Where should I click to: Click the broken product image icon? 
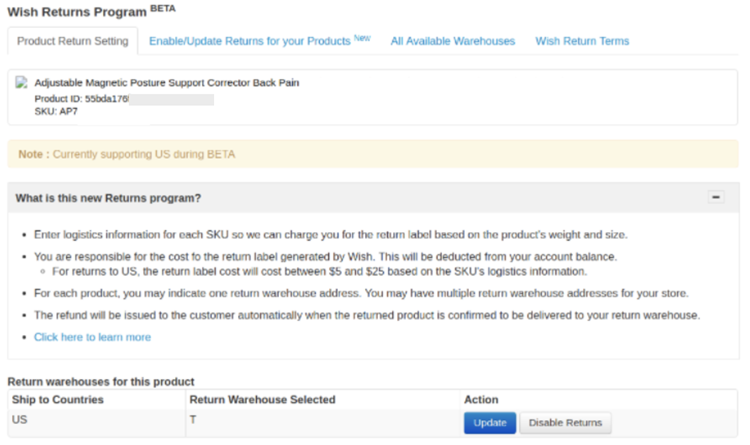(23, 82)
